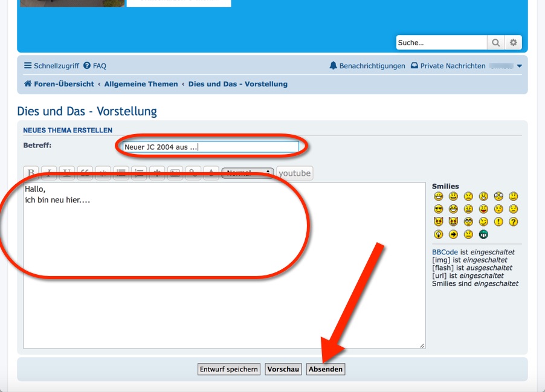
Task: Click the bulleted list toolbar icon
Action: 121,173
